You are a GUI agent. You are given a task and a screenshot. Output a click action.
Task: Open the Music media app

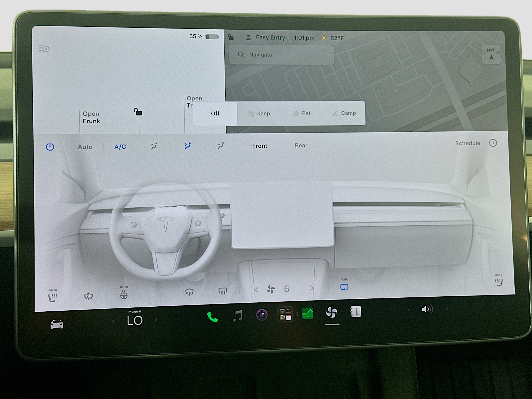[237, 315]
